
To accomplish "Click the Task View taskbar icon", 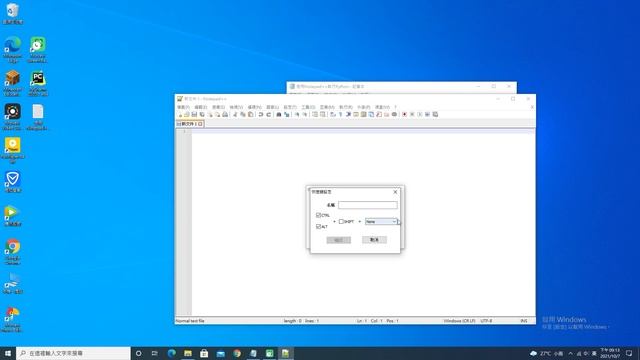I will coord(155,353).
